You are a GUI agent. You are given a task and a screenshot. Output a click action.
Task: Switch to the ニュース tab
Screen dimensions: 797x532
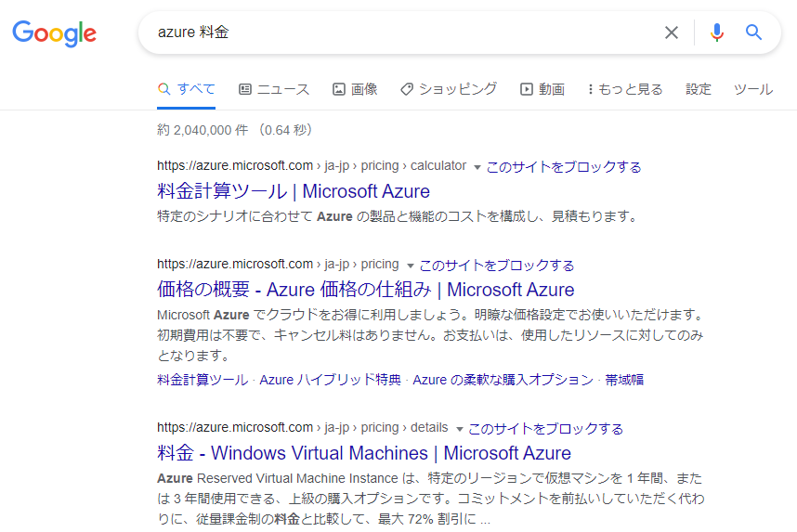click(x=274, y=89)
